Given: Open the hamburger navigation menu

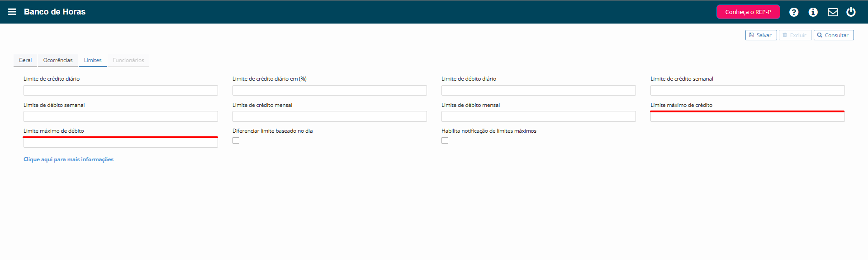Looking at the screenshot, I should pyautogui.click(x=12, y=12).
